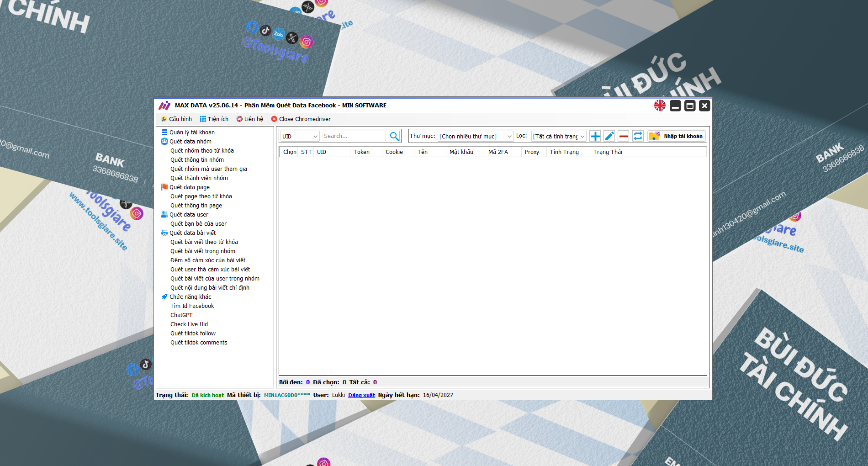
Task: Select Đếm số cảm xúc của bài viết
Action: 208,260
